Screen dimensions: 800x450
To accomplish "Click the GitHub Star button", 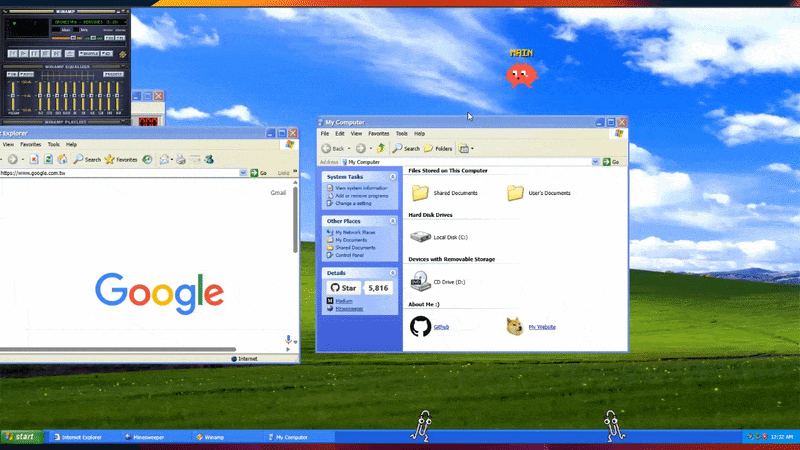I will (x=343, y=288).
